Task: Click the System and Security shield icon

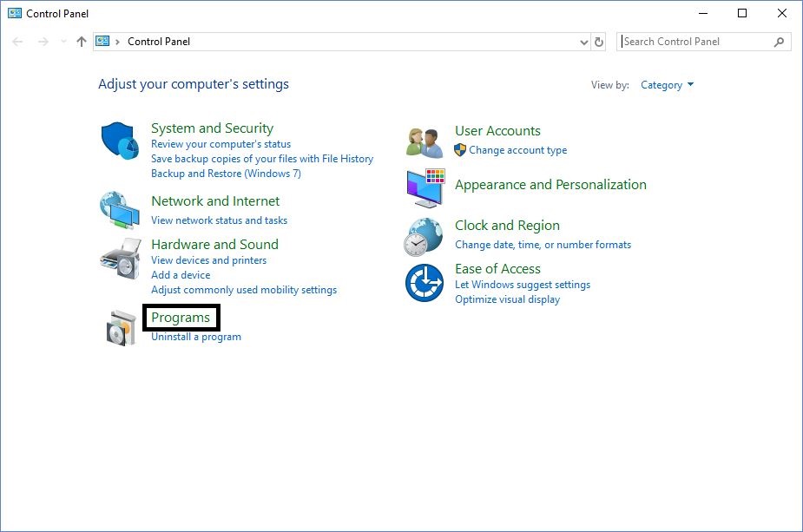Action: [x=119, y=139]
